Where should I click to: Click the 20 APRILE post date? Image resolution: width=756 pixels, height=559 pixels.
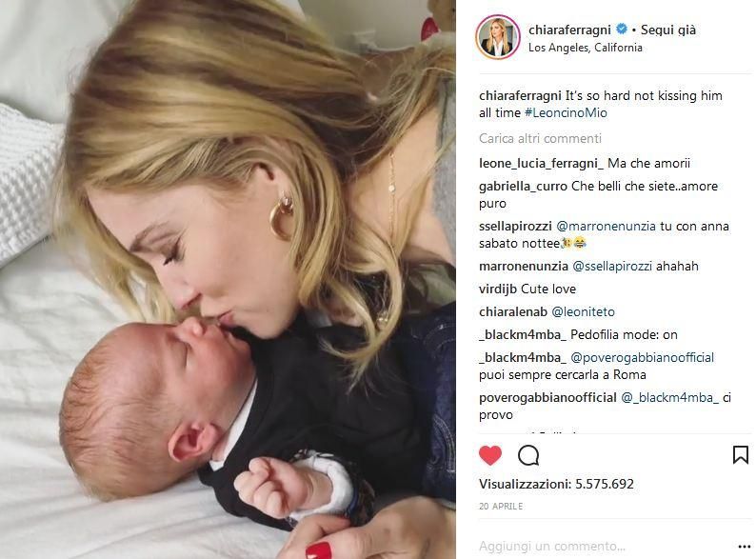[x=501, y=507]
